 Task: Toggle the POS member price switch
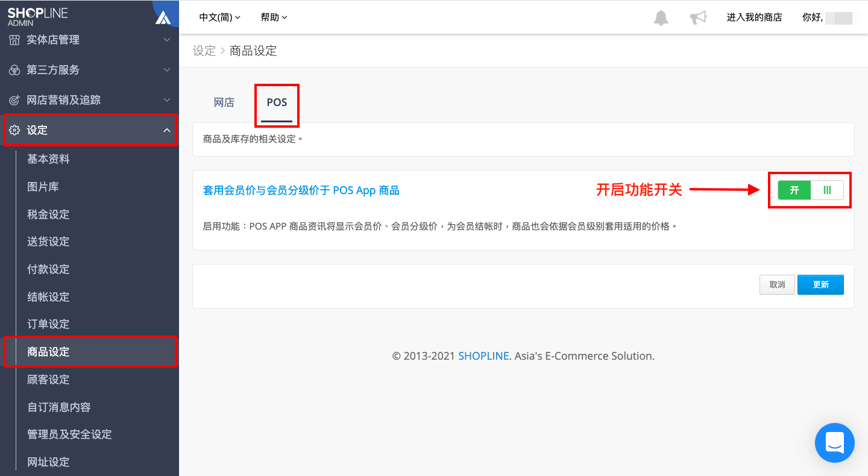[810, 190]
